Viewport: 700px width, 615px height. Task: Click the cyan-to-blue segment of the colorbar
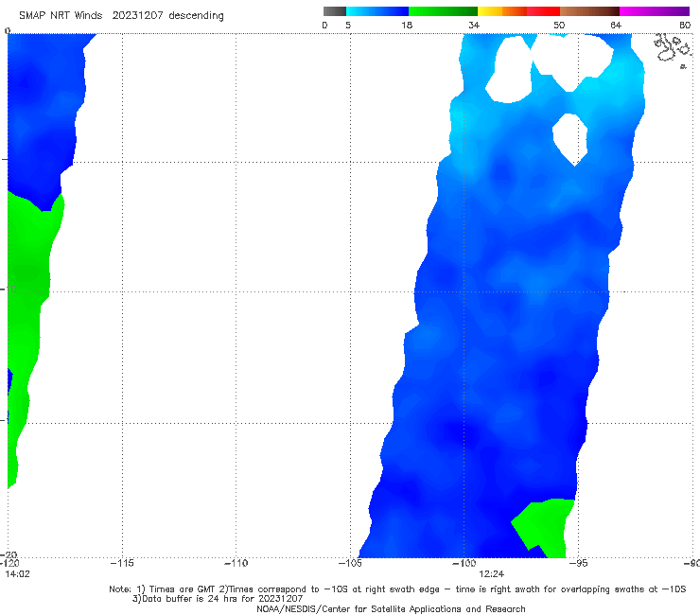pos(377,11)
